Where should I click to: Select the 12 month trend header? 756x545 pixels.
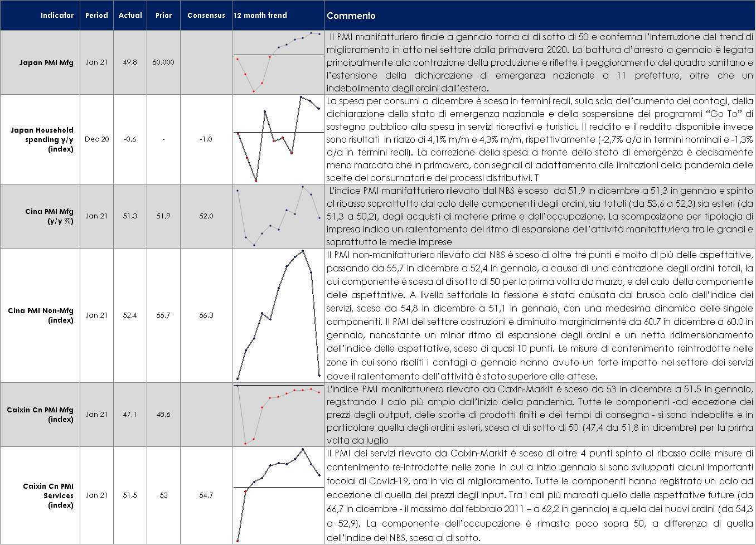[x=260, y=16]
